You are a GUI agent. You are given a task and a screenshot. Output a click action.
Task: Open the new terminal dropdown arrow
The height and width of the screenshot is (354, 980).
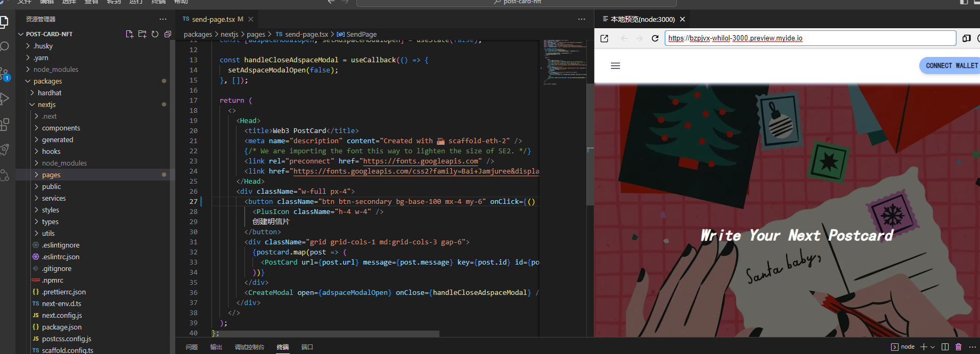(x=933, y=347)
